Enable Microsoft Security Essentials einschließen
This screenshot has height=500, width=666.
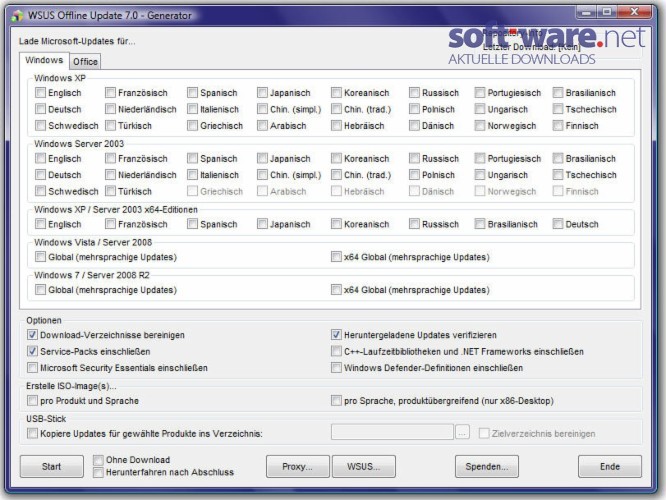(x=32, y=367)
